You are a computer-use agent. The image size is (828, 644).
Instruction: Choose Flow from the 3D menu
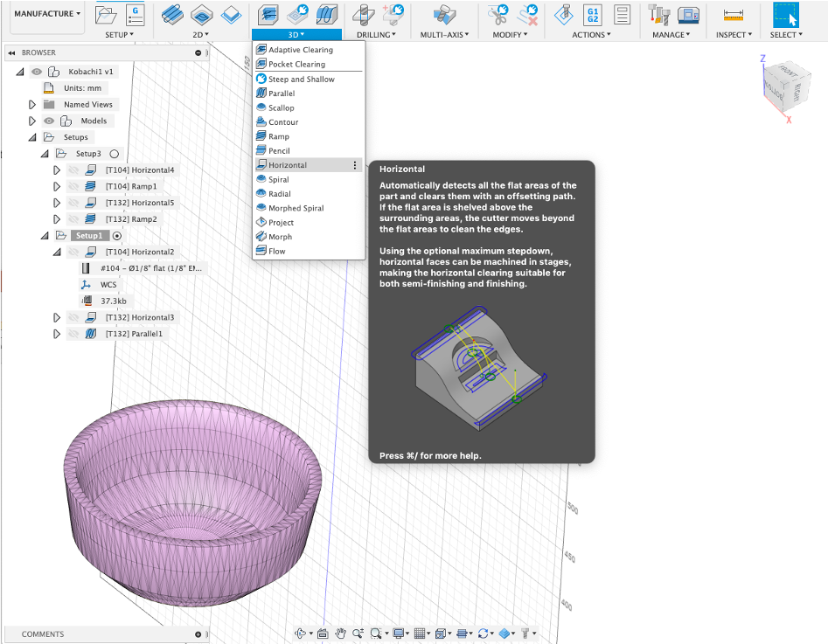coord(309,252)
